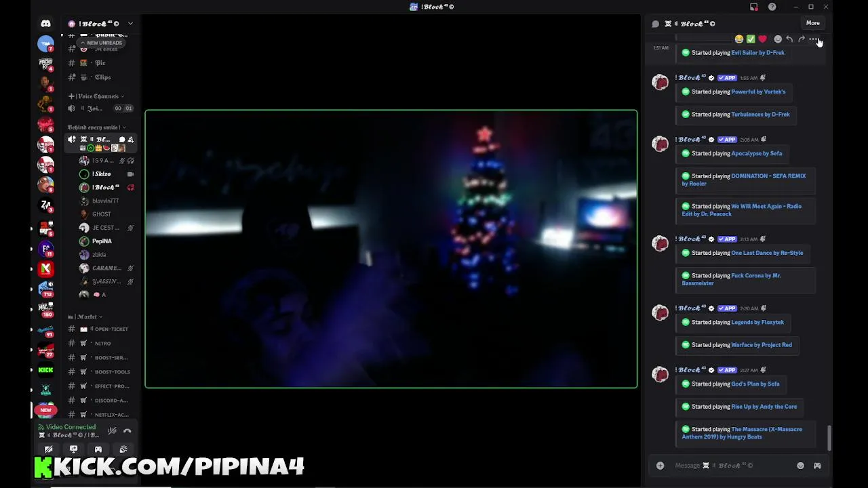The height and width of the screenshot is (488, 868).
Task: Select voice member PepiNA
Action: tap(106, 241)
